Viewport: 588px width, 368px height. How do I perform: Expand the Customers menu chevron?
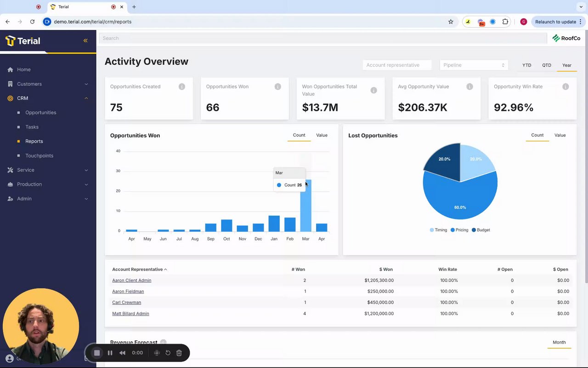pyautogui.click(x=86, y=84)
